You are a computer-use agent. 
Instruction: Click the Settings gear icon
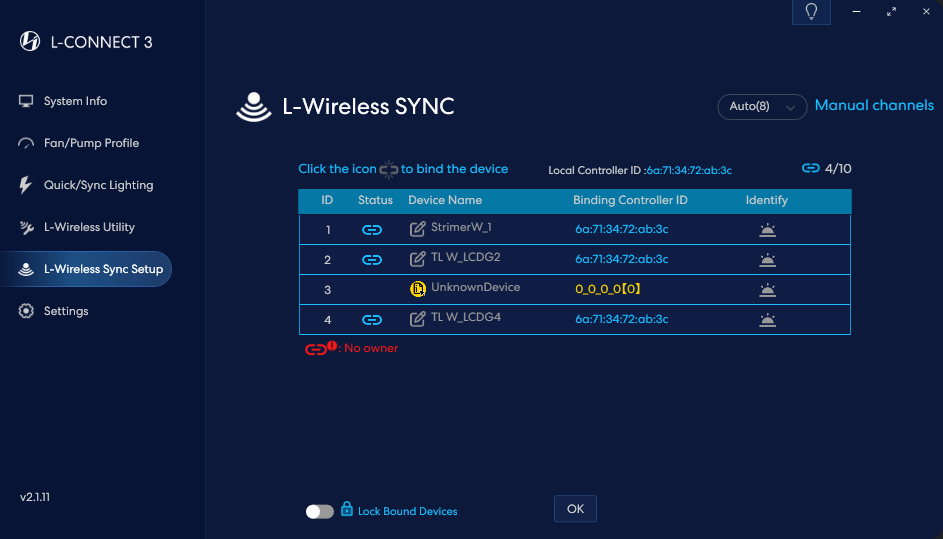point(26,311)
